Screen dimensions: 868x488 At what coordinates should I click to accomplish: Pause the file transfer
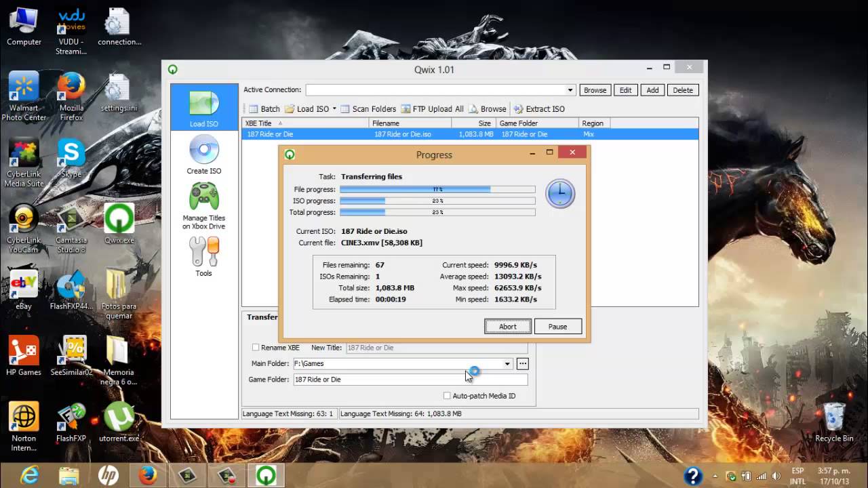pyautogui.click(x=557, y=327)
